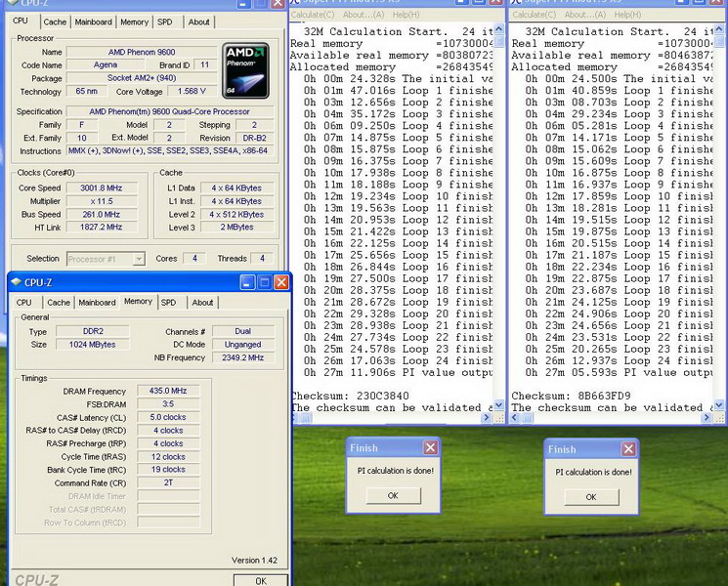Viewport: 728px width, 586px height.
Task: Click the Multiplier value x 11.5
Action: [x=102, y=201]
